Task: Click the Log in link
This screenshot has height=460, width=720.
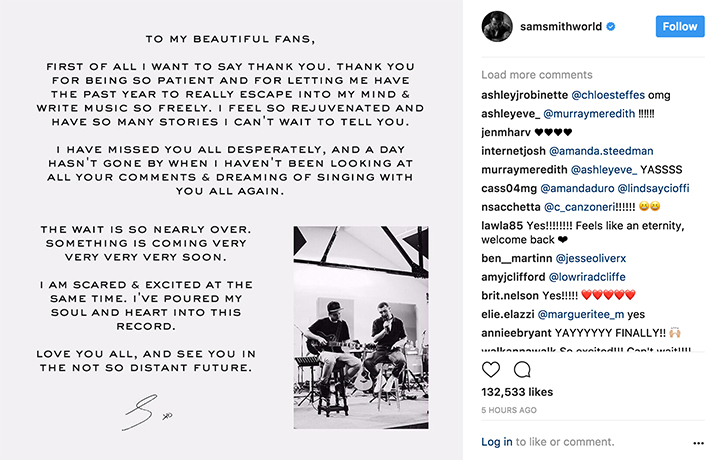Action: (x=496, y=442)
